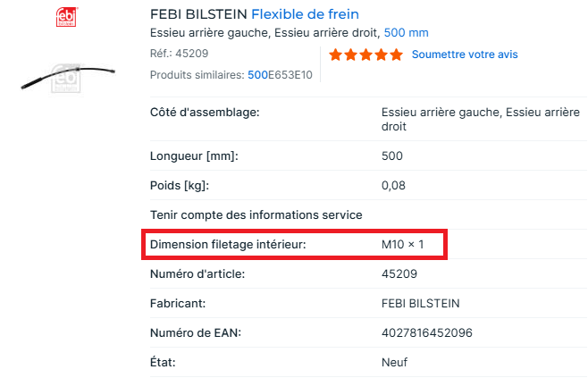Click the weight value 0,08
Viewport: 588px width, 378px height.
(x=393, y=186)
